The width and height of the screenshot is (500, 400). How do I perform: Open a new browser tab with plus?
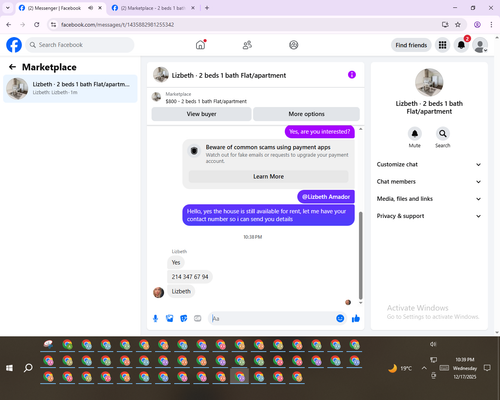207,8
